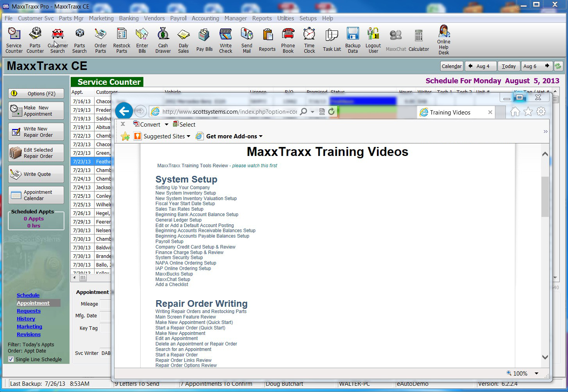Click the browser address bar URL field

[x=229, y=112]
